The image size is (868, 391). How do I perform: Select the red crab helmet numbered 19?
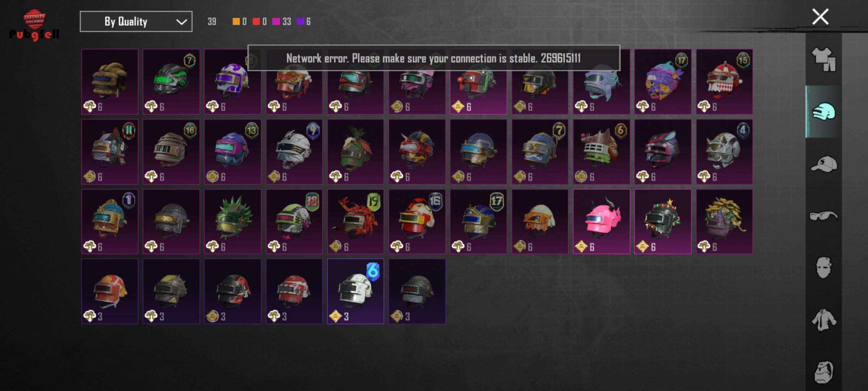point(356,222)
